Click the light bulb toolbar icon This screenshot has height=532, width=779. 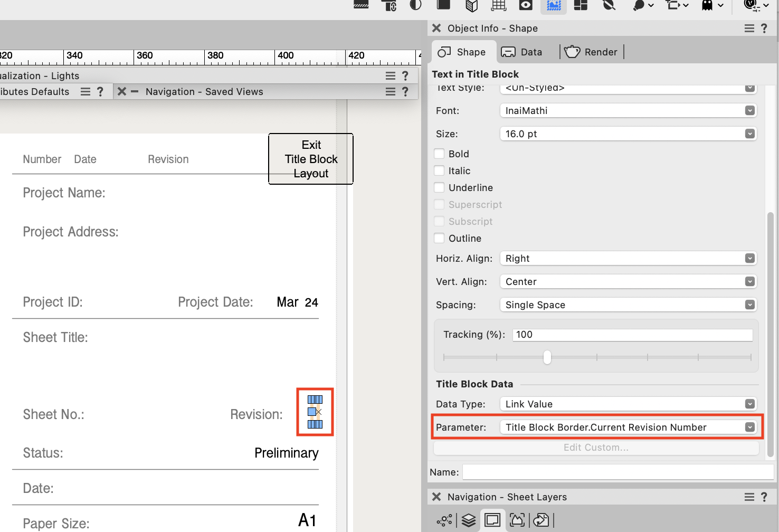[638, 6]
